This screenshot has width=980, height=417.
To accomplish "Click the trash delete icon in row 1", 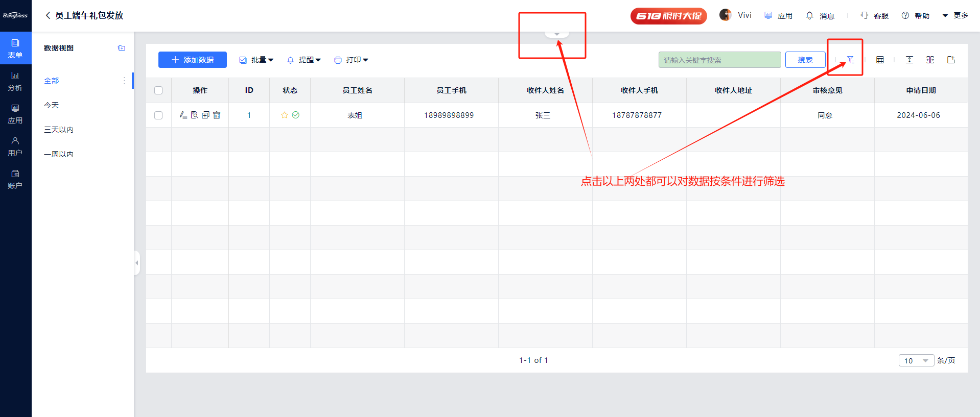I will [217, 115].
